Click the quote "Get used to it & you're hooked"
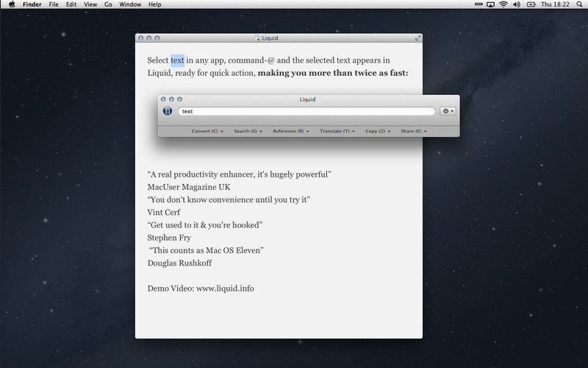The height and width of the screenshot is (368, 588). point(205,225)
